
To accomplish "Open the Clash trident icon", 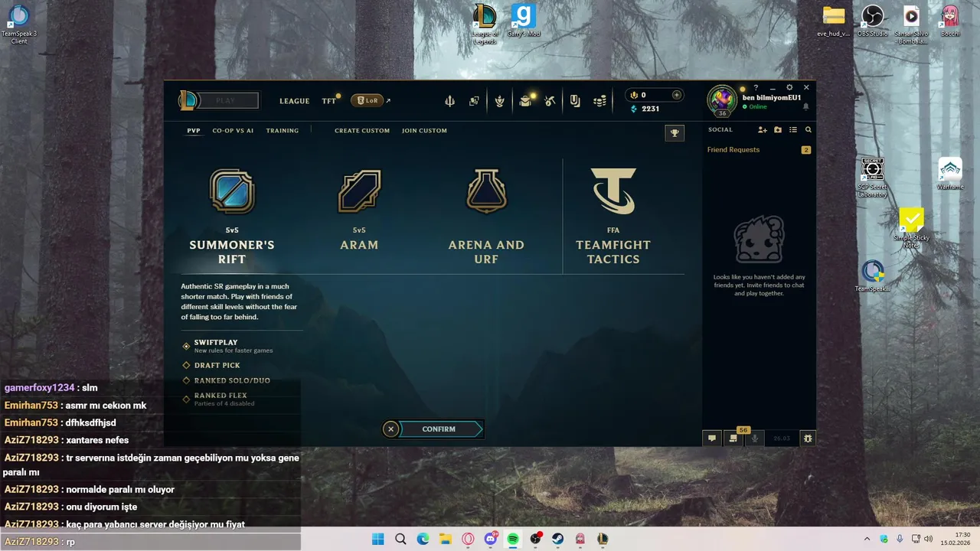I will click(449, 101).
